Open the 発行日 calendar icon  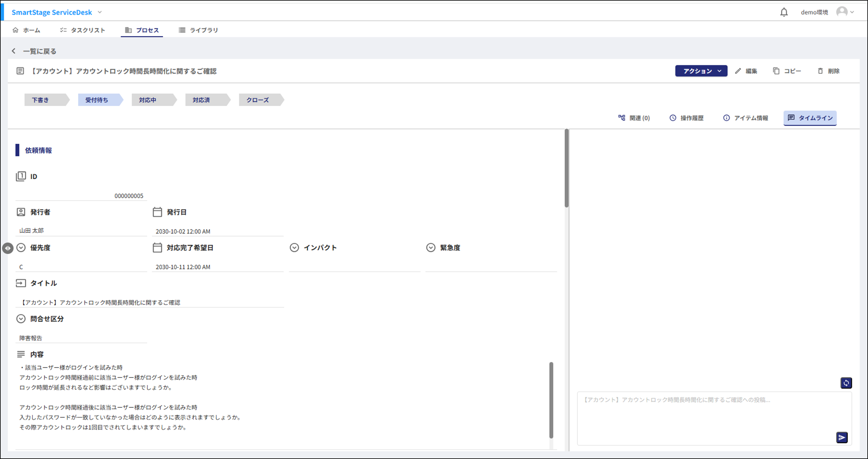[157, 212]
